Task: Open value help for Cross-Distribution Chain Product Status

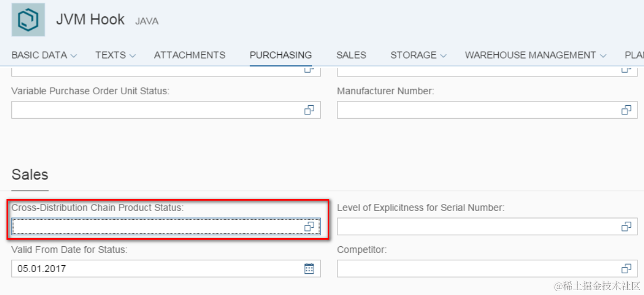Action: click(x=309, y=227)
